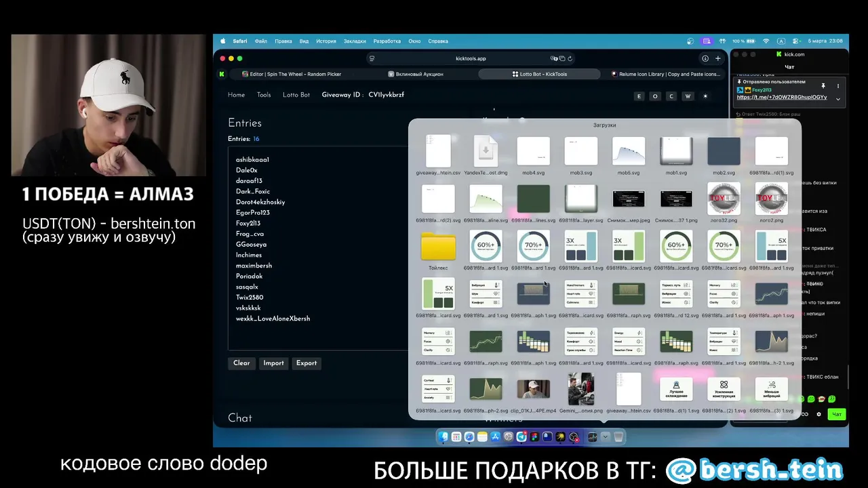Open the pinned Kick tab in Safari
Screen dimensions: 868x488
click(222, 74)
